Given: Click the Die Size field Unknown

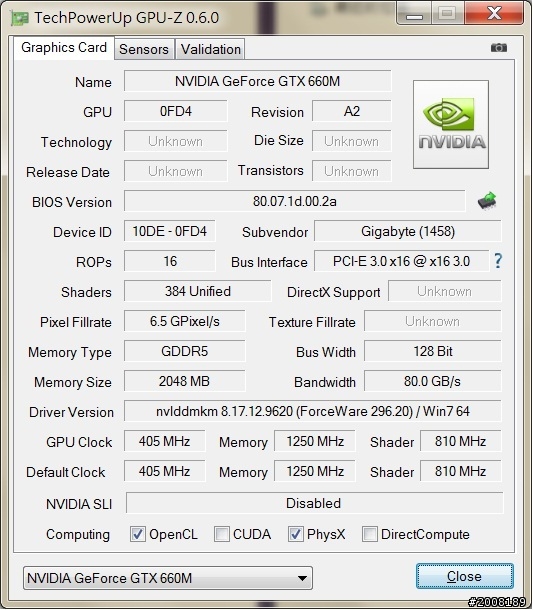Looking at the screenshot, I should coord(352,141).
